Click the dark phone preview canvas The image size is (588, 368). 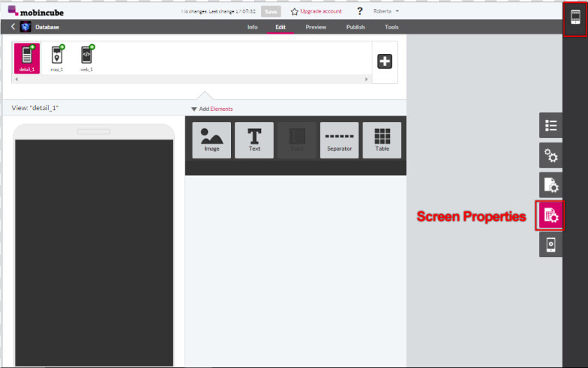point(94,252)
